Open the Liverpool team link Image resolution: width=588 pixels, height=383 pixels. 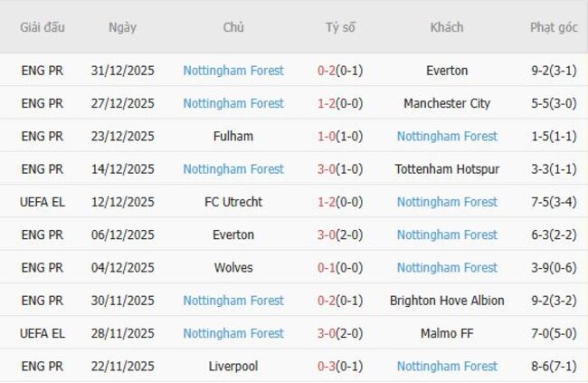pyautogui.click(x=233, y=367)
